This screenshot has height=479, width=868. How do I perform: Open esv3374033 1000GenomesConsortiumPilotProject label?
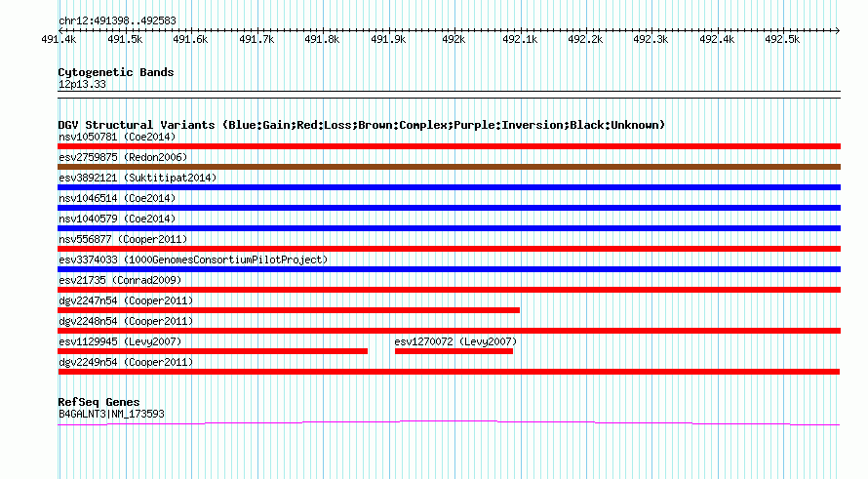click(193, 259)
